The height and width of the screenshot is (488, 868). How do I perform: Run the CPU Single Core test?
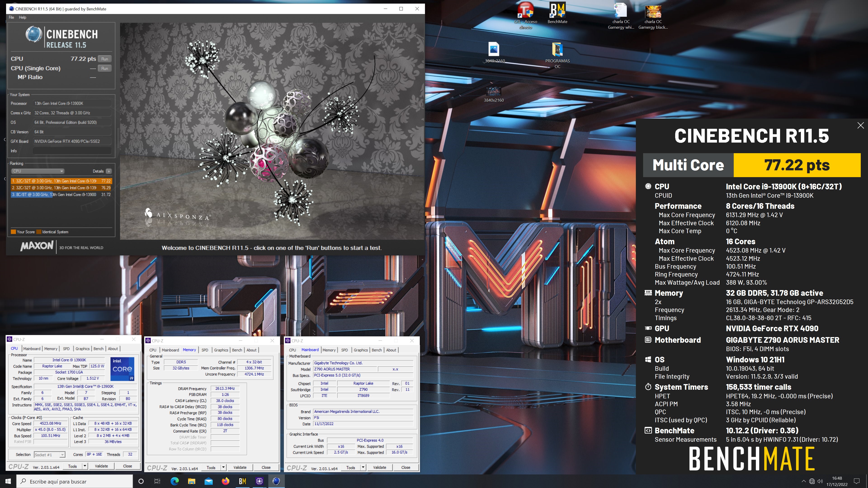tap(105, 68)
